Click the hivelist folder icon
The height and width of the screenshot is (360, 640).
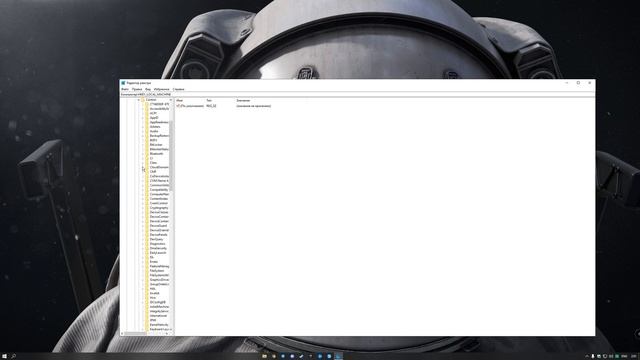[x=147, y=293]
